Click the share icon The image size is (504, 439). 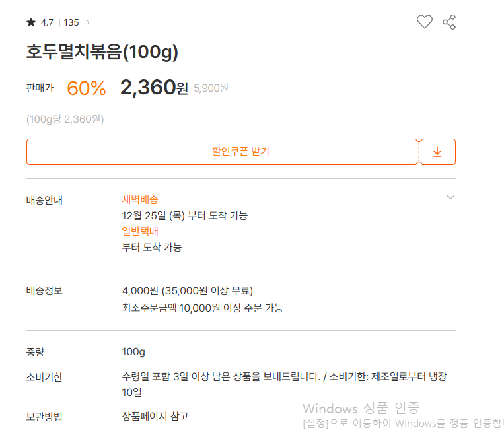[449, 22]
